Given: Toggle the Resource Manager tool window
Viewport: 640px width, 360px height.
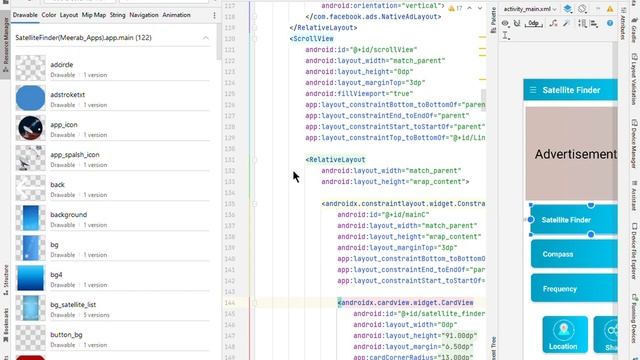Looking at the screenshot, I should [5, 45].
